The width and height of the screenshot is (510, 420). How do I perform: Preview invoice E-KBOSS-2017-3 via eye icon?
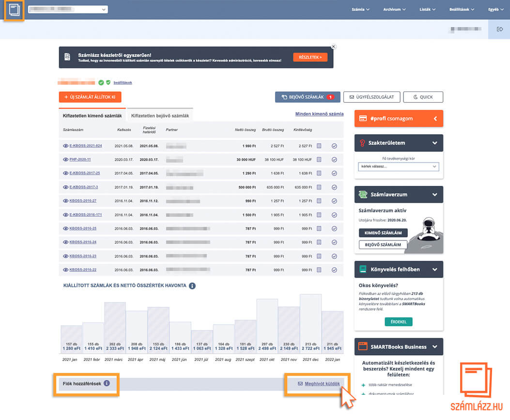click(x=66, y=187)
